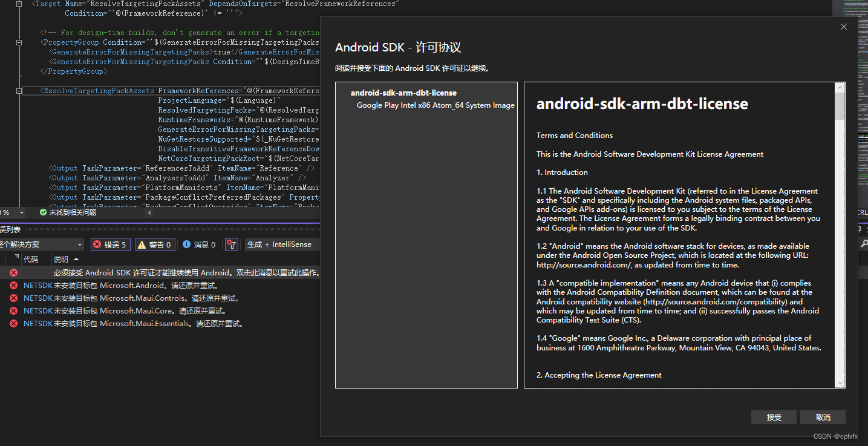
Task: Toggle the 错误 5 filter button
Action: coord(109,244)
